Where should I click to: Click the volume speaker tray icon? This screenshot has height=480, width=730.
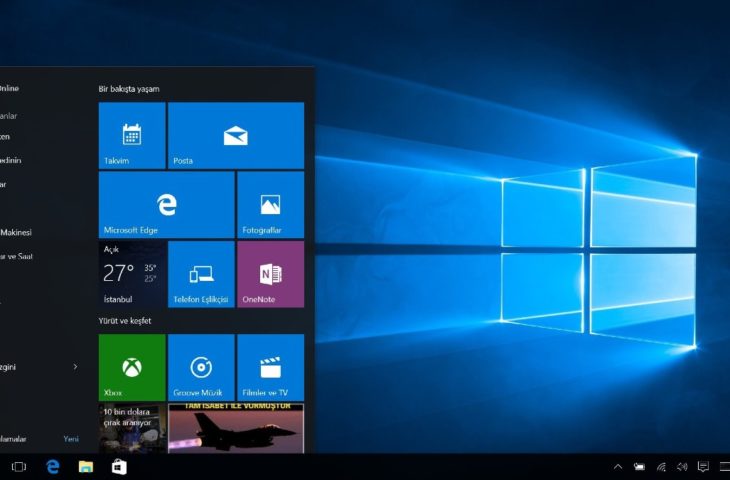click(682, 466)
